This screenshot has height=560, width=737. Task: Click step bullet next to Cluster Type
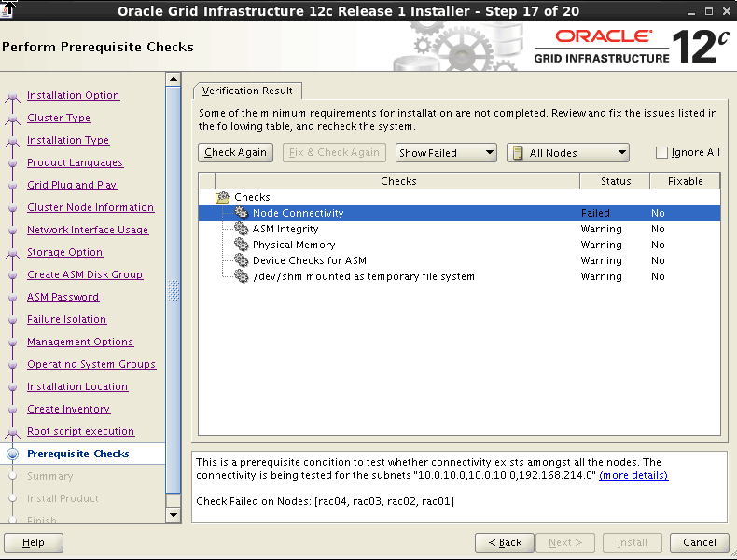[x=13, y=119]
